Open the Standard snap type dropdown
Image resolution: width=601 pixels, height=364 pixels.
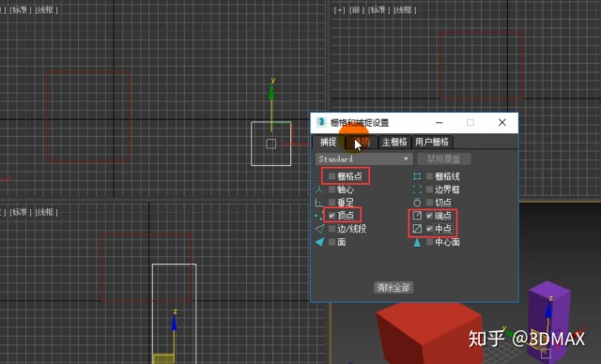(363, 159)
